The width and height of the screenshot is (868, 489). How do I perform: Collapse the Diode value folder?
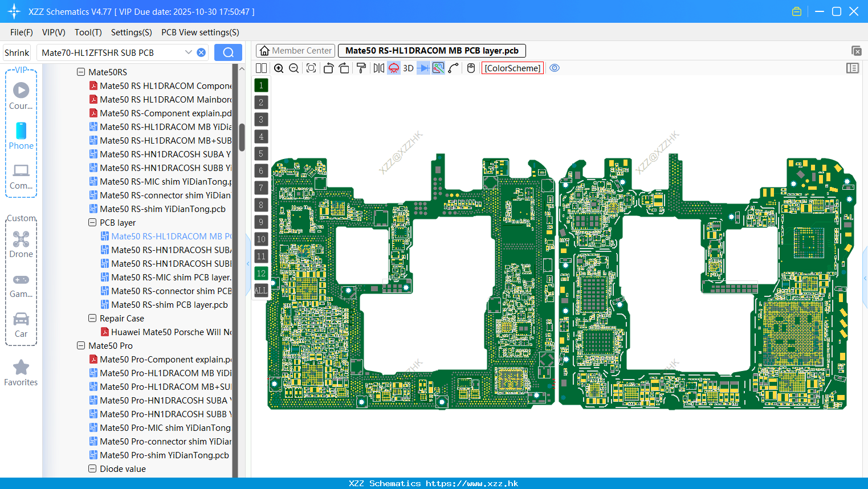(x=92, y=468)
